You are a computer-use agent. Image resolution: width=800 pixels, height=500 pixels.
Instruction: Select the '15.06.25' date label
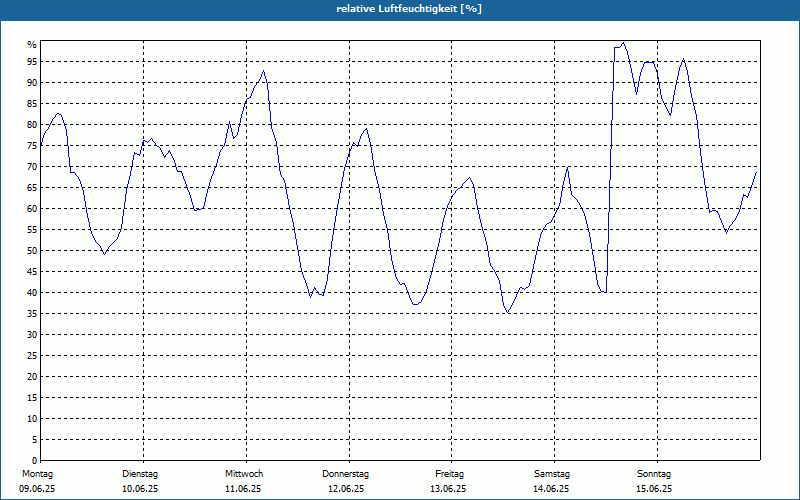click(654, 489)
